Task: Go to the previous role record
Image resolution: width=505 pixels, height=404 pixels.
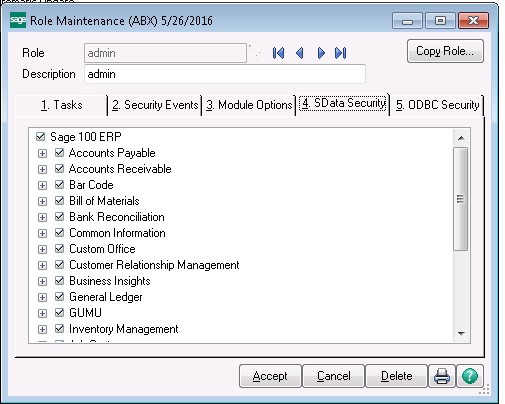Action: tap(300, 53)
